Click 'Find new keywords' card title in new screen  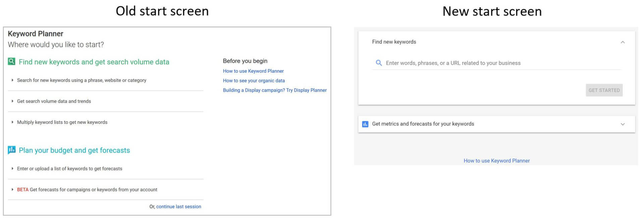(x=394, y=42)
